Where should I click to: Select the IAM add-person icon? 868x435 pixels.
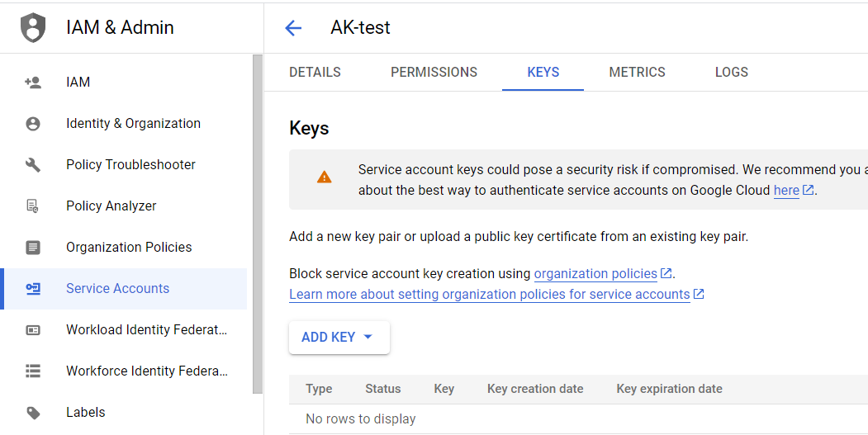click(33, 83)
